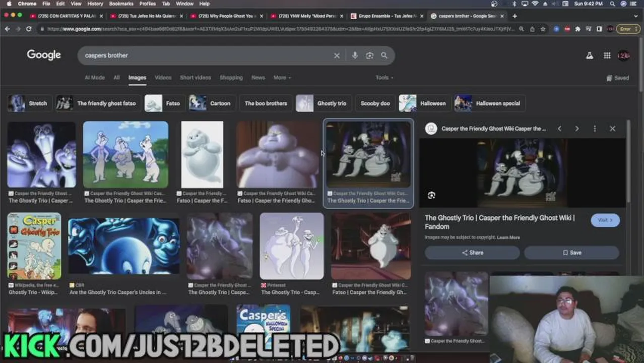Select the Halloween chip
The width and height of the screenshot is (644, 363).
[x=424, y=103]
